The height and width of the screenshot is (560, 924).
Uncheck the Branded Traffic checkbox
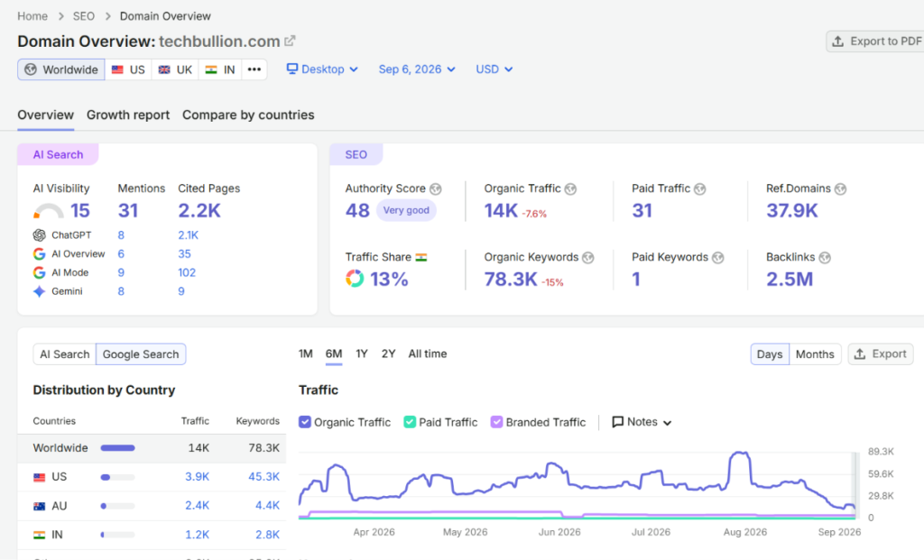point(497,422)
